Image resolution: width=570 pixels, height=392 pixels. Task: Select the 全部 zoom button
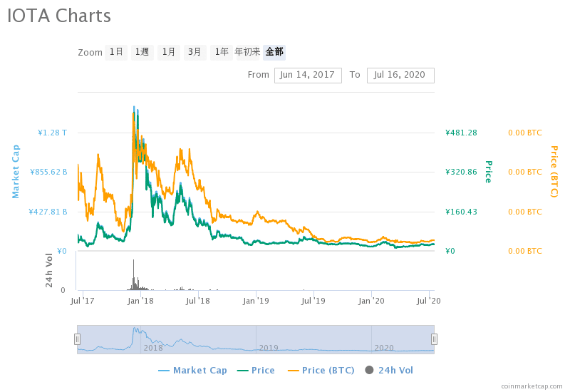coord(274,52)
